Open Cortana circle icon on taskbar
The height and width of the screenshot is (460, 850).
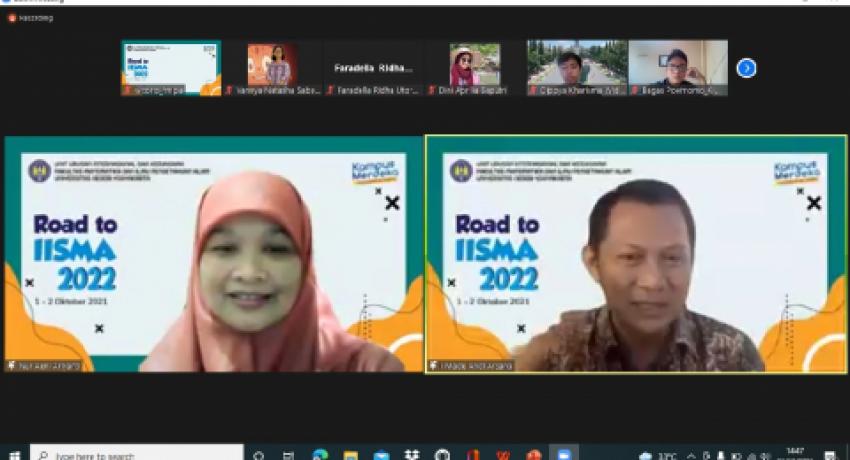(259, 455)
